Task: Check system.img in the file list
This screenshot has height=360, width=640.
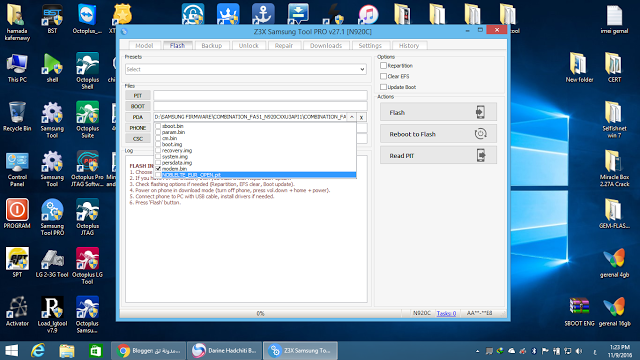Action: click(x=158, y=156)
